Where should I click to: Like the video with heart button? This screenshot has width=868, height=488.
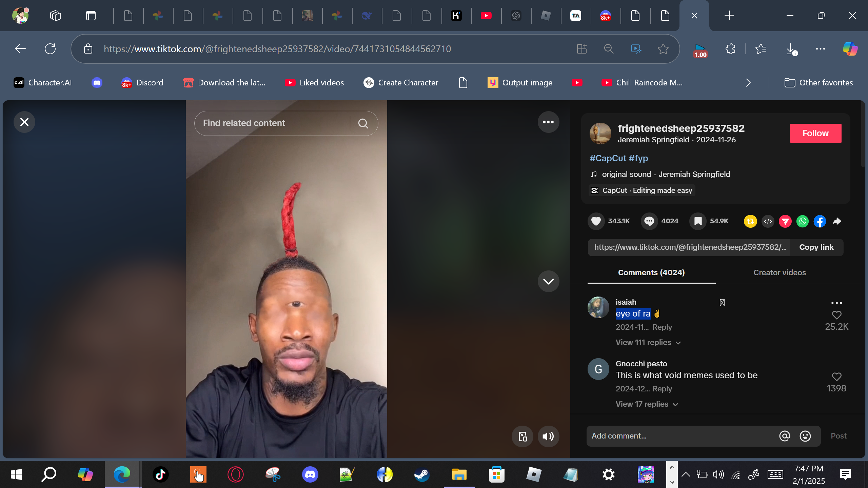(596, 221)
